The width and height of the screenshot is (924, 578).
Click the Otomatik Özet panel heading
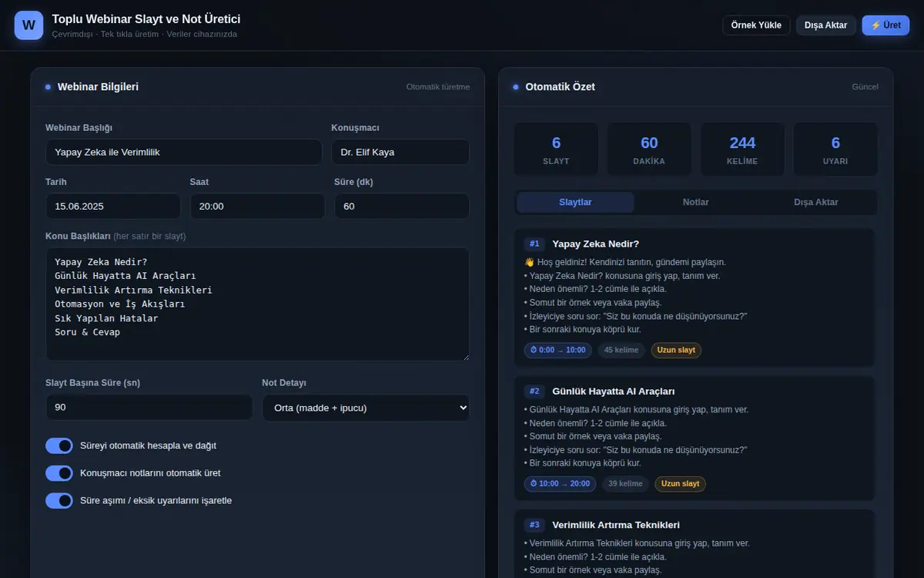(560, 87)
